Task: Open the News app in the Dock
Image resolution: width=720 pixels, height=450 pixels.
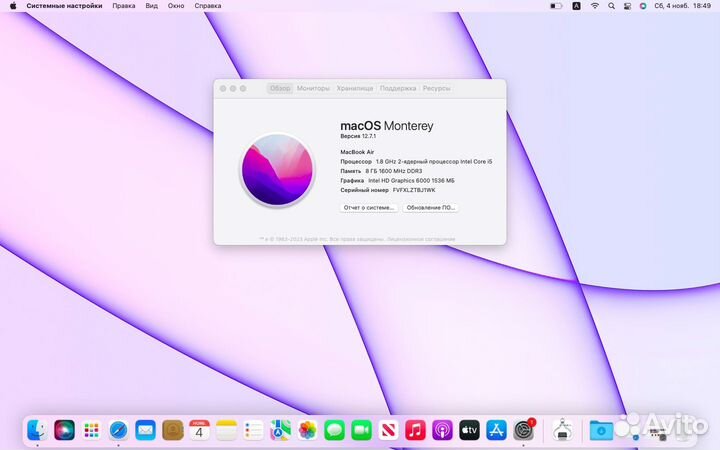Action: click(x=388, y=430)
